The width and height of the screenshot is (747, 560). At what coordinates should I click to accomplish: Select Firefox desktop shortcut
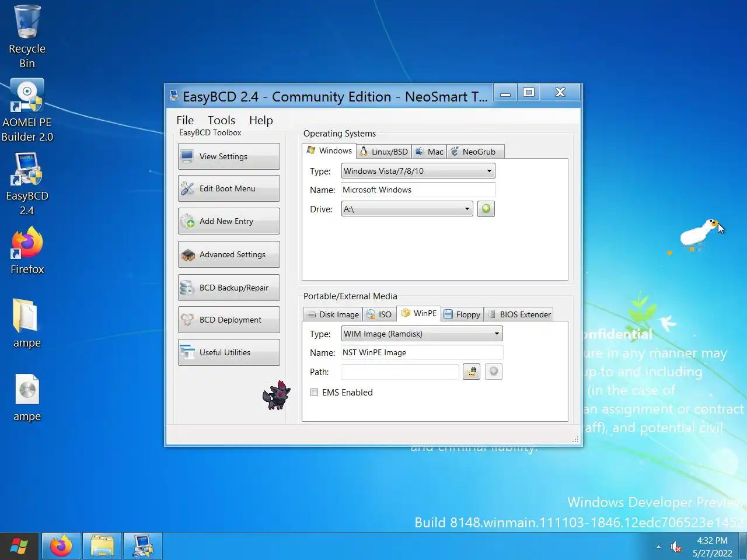tap(27, 251)
